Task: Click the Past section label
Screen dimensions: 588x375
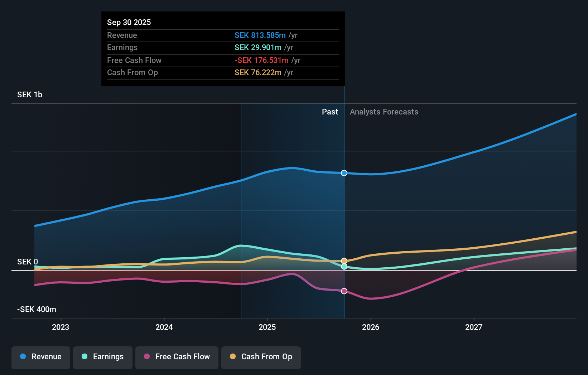Action: (330, 112)
